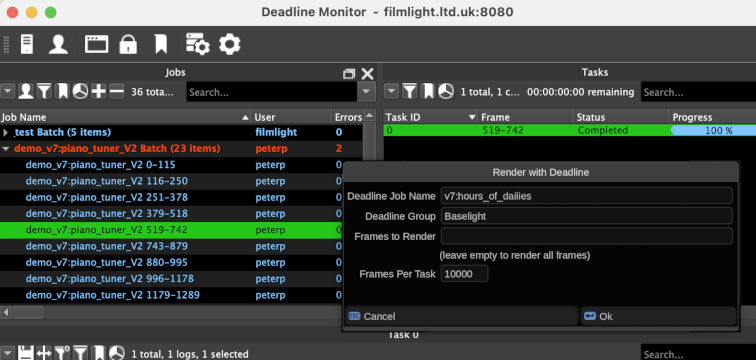Expand the test Batch (5 items) group
756x360 pixels.
5,133
